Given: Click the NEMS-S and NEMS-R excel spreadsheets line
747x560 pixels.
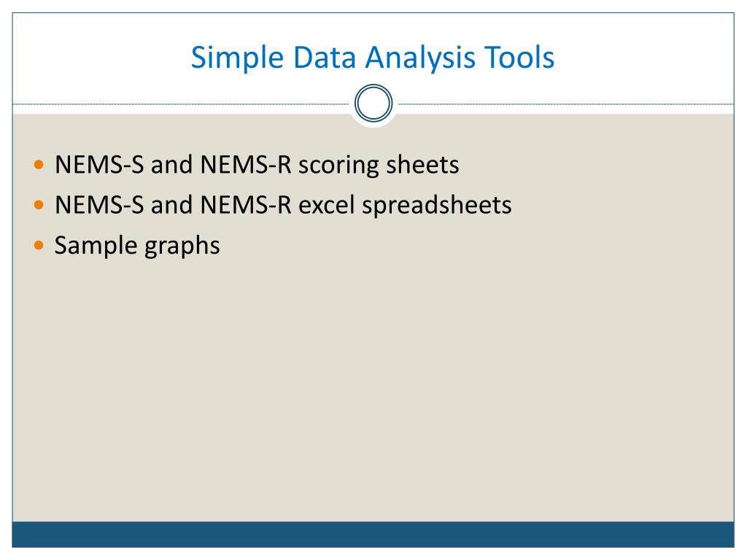Looking at the screenshot, I should [x=283, y=206].
